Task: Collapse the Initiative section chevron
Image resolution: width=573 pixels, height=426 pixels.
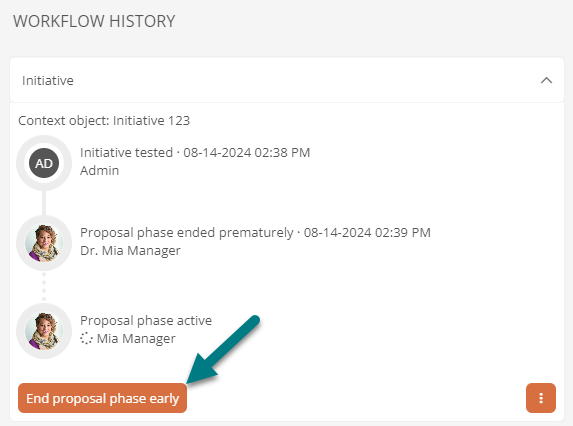Action: (546, 80)
